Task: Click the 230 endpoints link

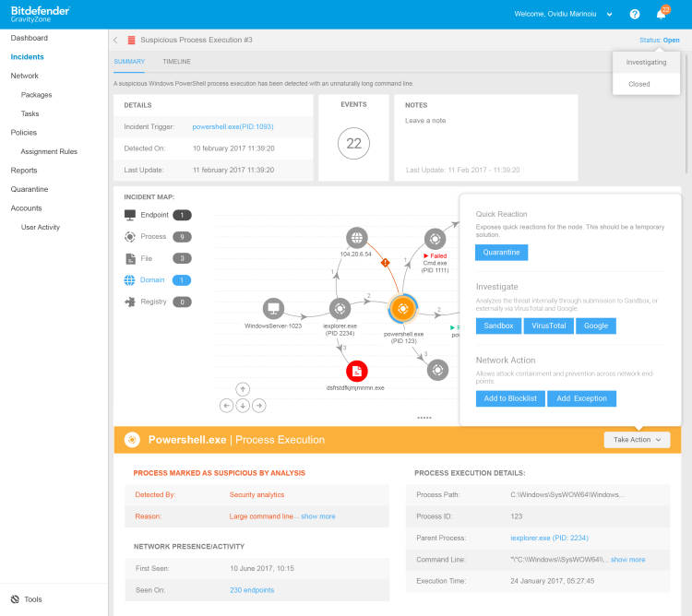Action: [x=252, y=590]
